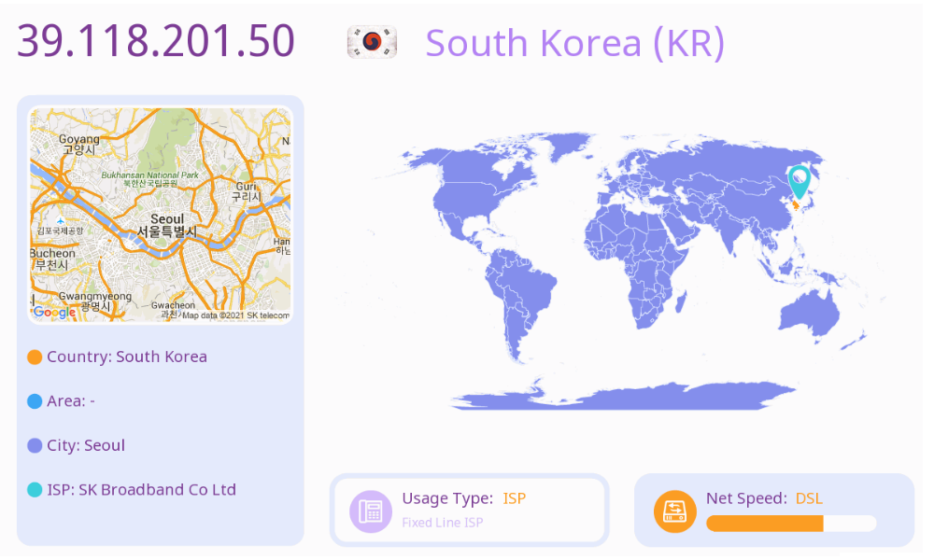Open the Seoul street map thumbnail
The height and width of the screenshot is (560, 934).
pyautogui.click(x=161, y=215)
